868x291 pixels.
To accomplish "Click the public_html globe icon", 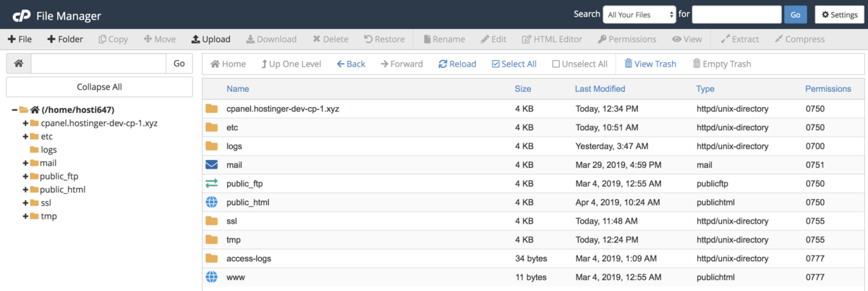I will point(211,203).
